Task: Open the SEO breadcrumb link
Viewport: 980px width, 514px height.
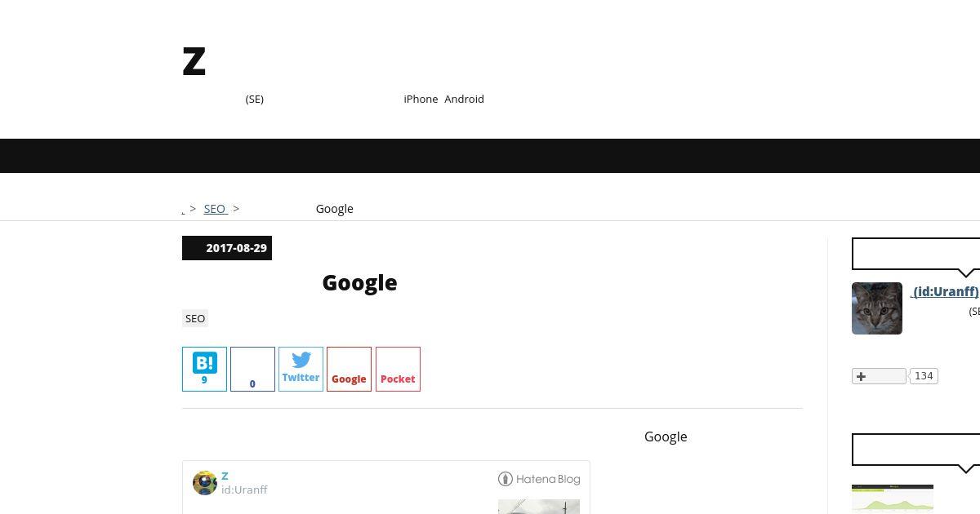Action: (216, 209)
